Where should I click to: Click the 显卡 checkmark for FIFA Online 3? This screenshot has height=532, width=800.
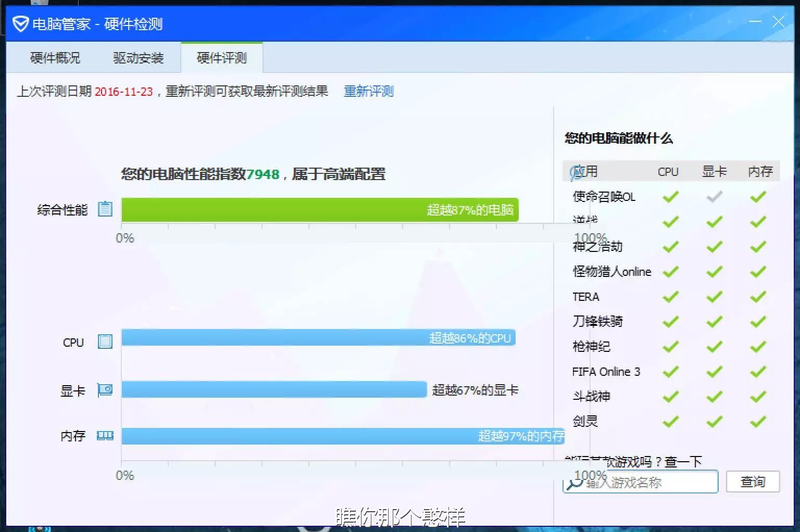pyautogui.click(x=715, y=372)
